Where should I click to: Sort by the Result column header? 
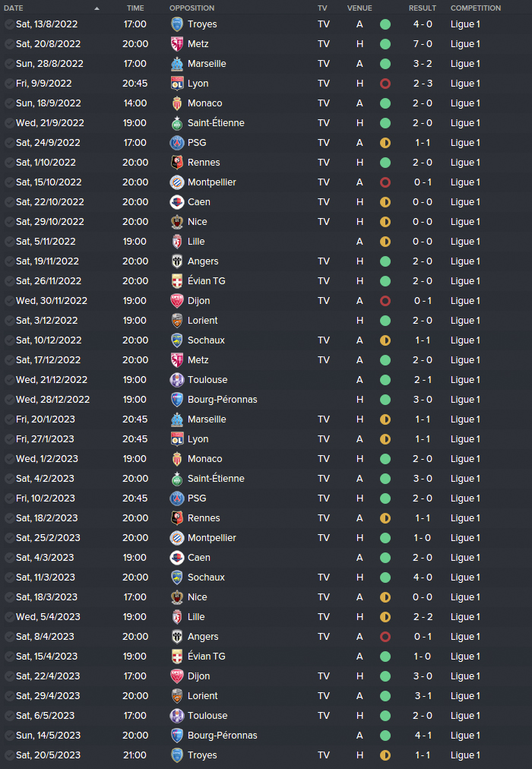[x=423, y=8]
